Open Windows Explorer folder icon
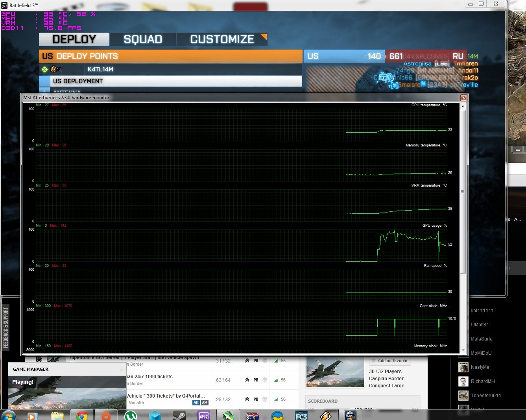526x420 pixels. tap(57, 415)
